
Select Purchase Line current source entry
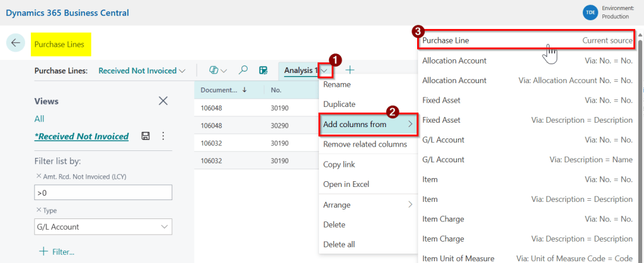pos(526,40)
